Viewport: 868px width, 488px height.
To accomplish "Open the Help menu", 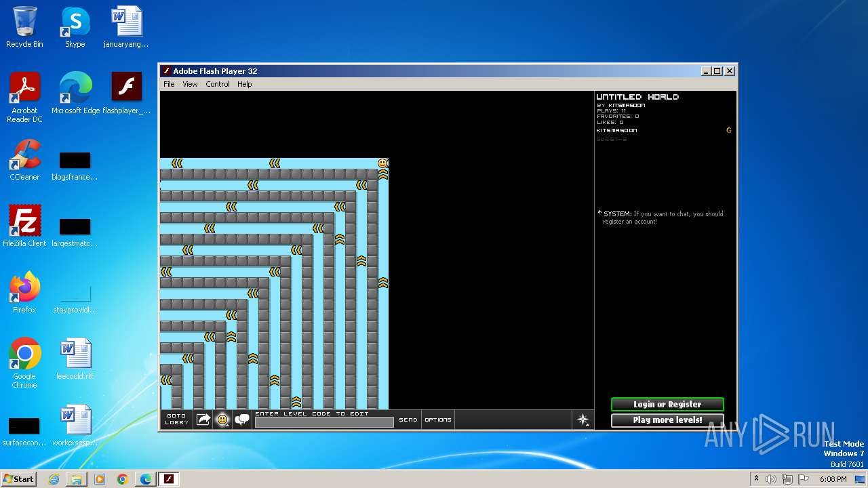I will click(245, 84).
